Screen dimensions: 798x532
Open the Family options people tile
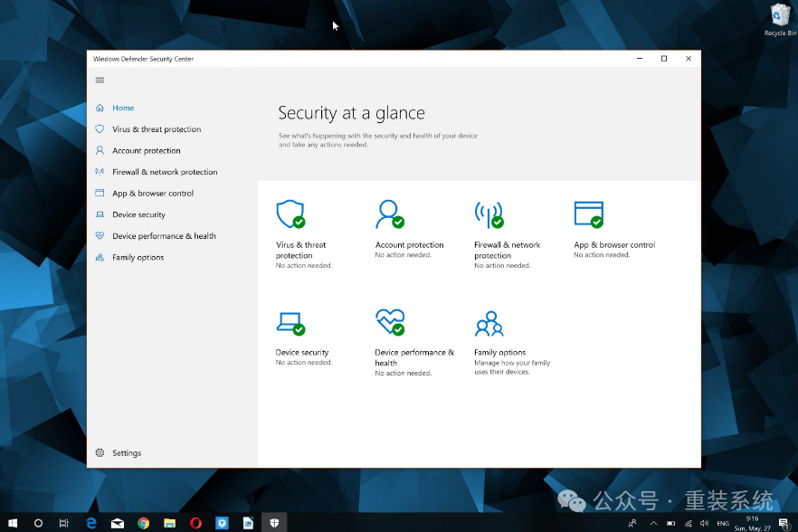(489, 323)
